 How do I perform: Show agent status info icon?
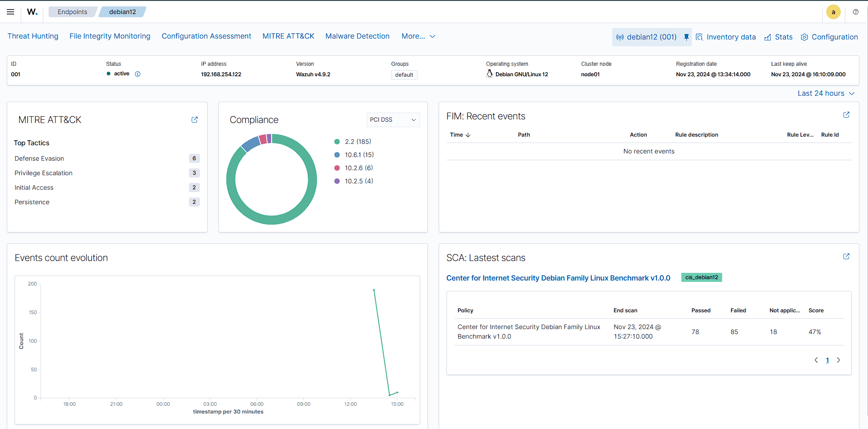point(138,74)
